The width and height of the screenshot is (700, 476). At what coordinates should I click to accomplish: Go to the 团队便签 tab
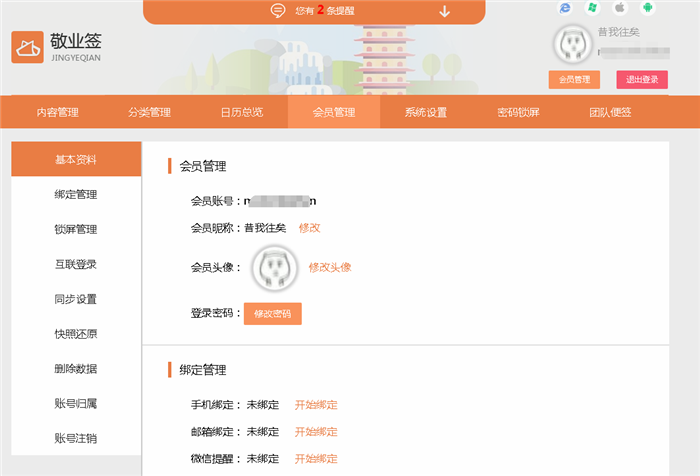point(609,112)
